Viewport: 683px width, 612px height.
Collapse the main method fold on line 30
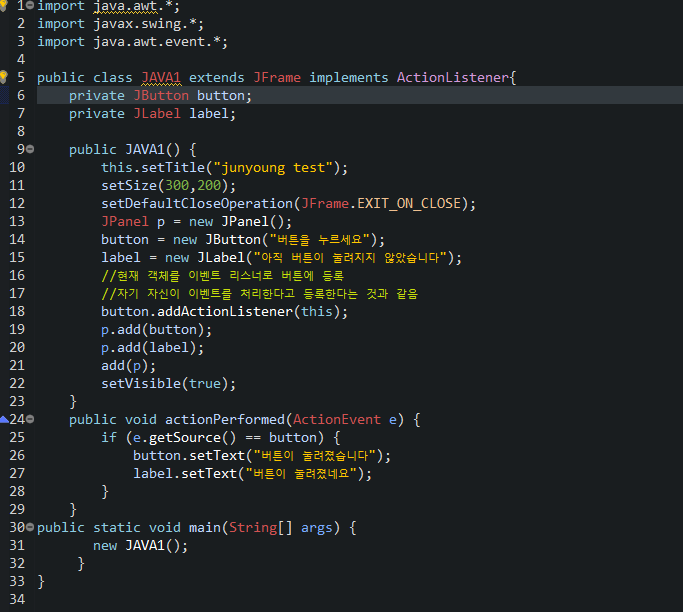[x=30, y=527]
